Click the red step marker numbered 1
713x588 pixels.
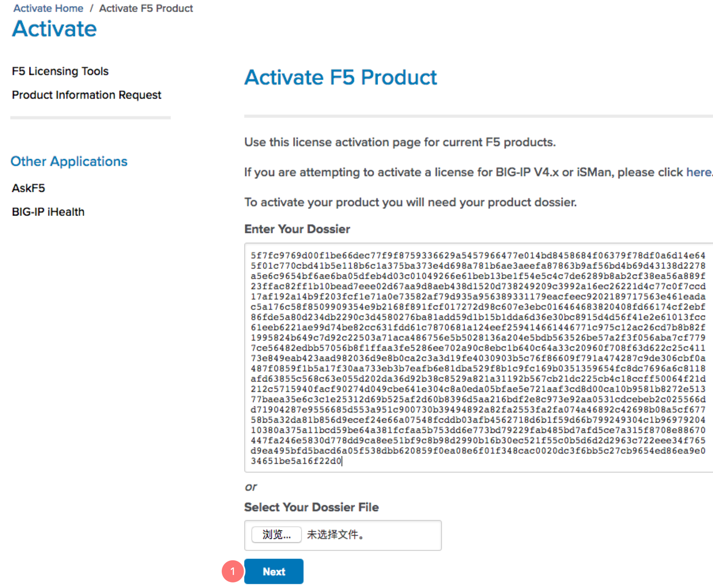click(x=232, y=571)
